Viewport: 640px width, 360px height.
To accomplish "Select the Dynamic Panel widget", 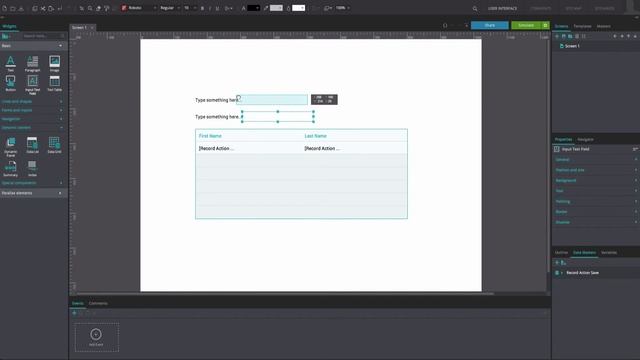I will click(11, 147).
